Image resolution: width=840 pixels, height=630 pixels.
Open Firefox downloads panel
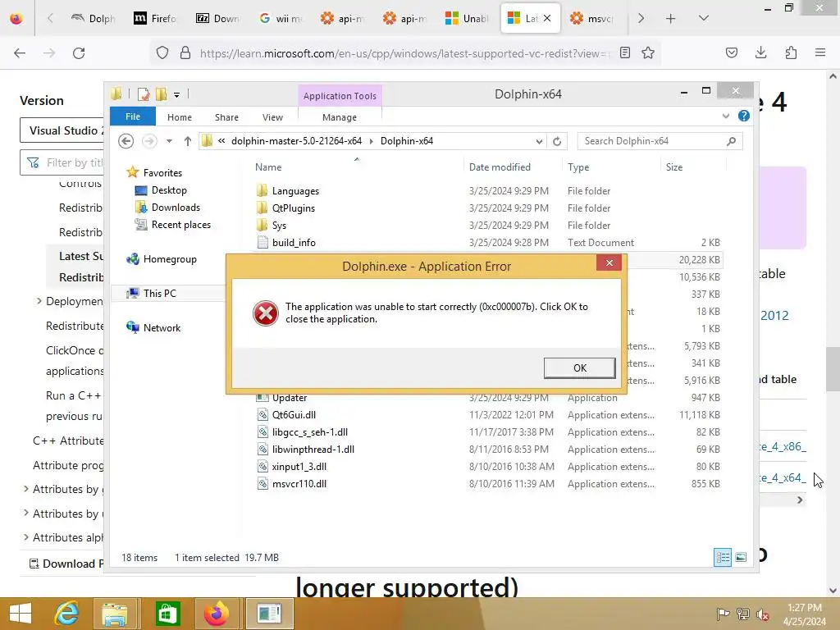pos(760,52)
